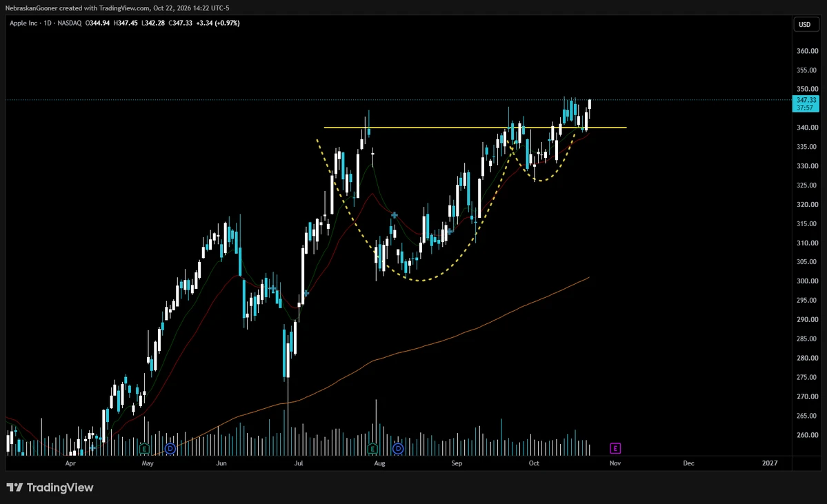
Task: Open the USD currency selector
Action: point(804,24)
